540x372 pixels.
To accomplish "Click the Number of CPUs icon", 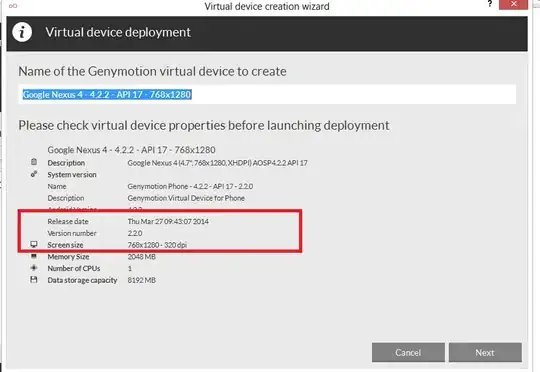I will pyautogui.click(x=34, y=268).
